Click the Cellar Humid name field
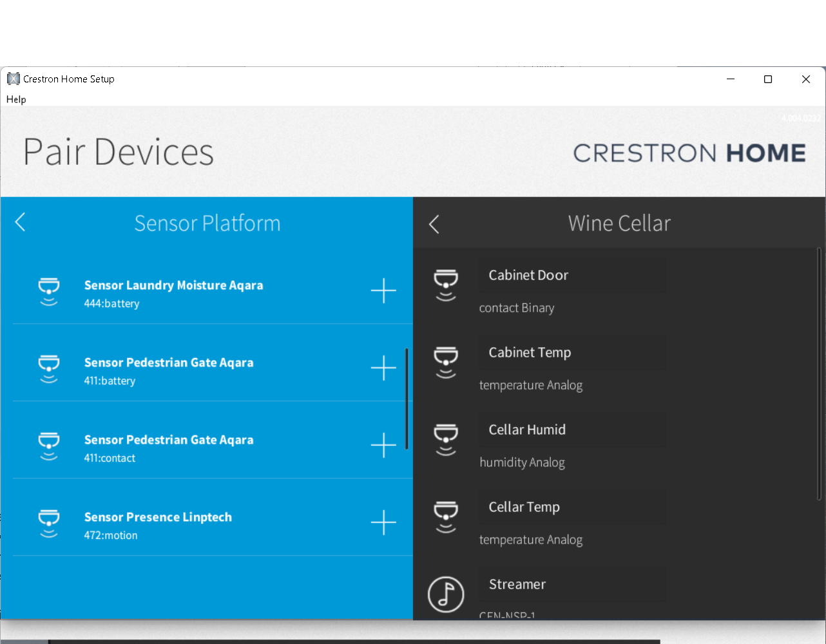 pos(571,430)
